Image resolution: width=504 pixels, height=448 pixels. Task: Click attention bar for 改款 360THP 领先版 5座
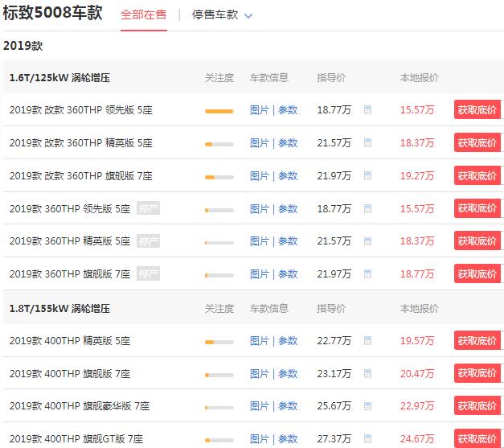(x=219, y=111)
